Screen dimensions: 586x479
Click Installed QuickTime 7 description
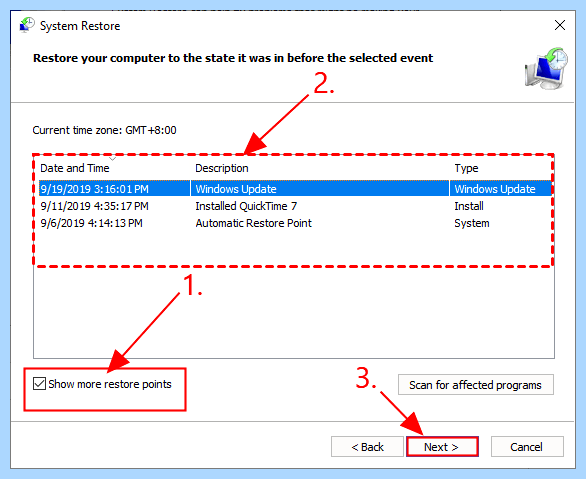point(246,206)
